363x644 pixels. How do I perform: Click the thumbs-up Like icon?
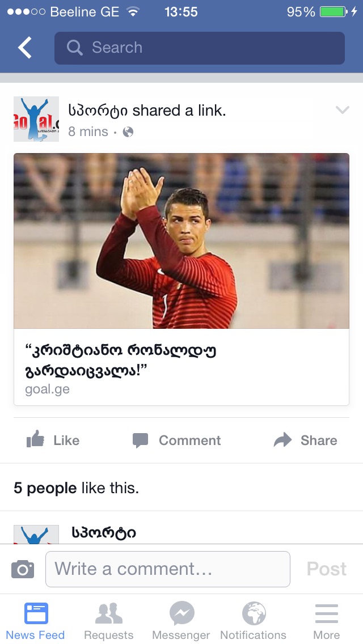coord(35,439)
